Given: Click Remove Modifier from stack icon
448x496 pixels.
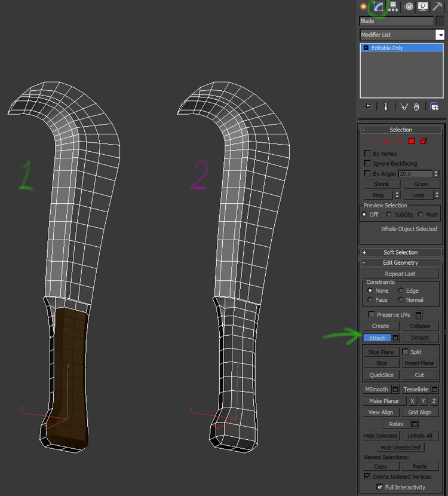Looking at the screenshot, I should click(x=416, y=106).
